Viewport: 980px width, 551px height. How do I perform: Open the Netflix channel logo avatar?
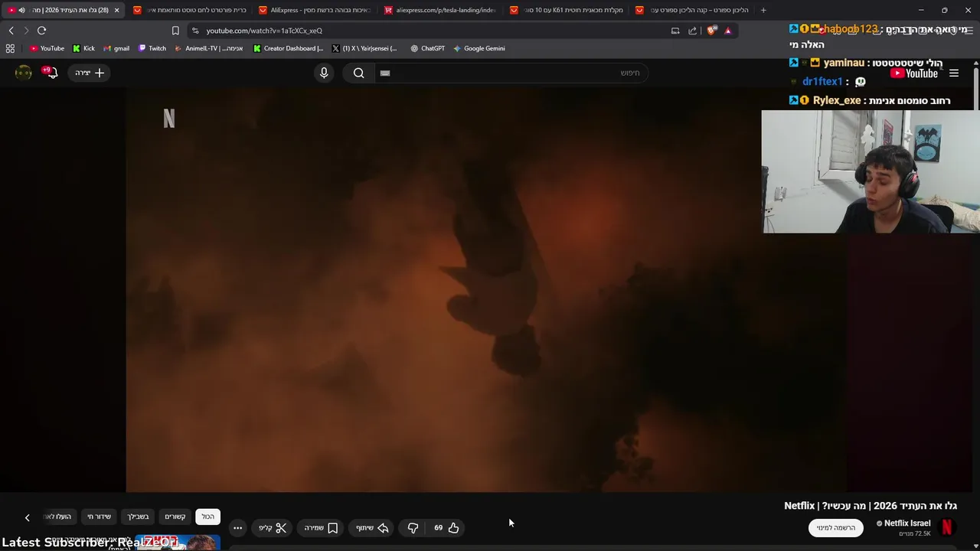click(x=947, y=527)
